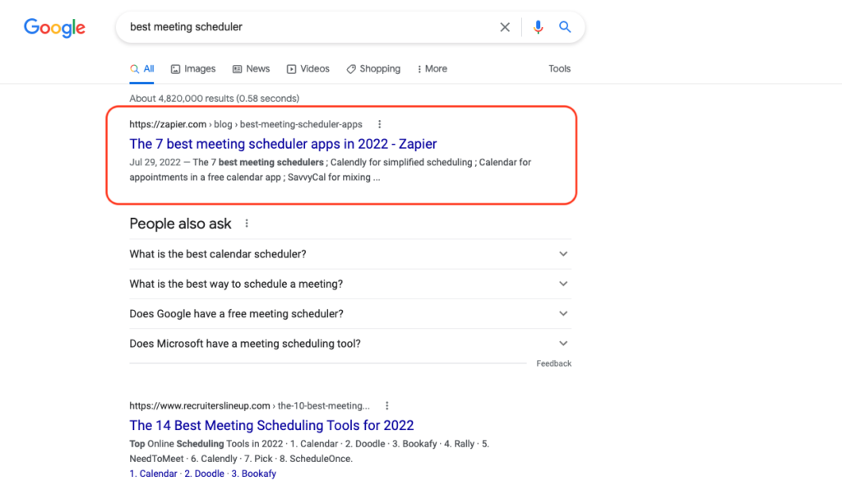Open the More search options menu
Screen dimensions: 842x504
click(433, 69)
